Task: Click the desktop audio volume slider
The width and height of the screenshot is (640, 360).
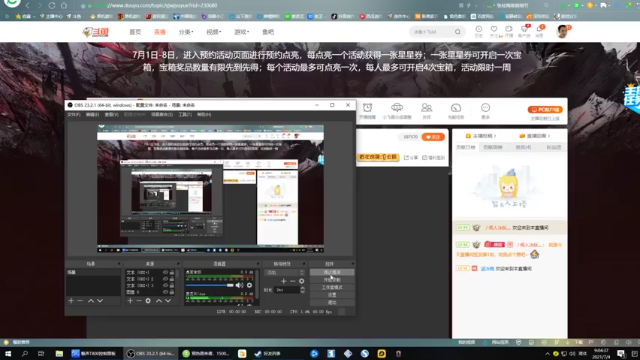Action: pyautogui.click(x=210, y=285)
